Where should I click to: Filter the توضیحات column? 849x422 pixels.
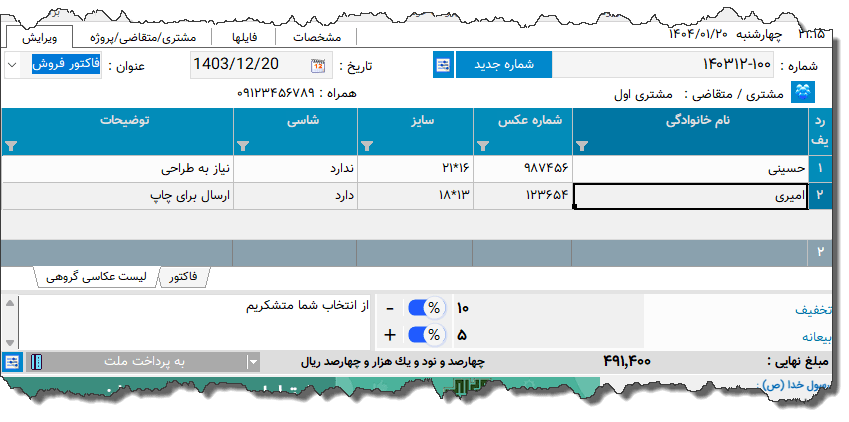click(x=11, y=146)
